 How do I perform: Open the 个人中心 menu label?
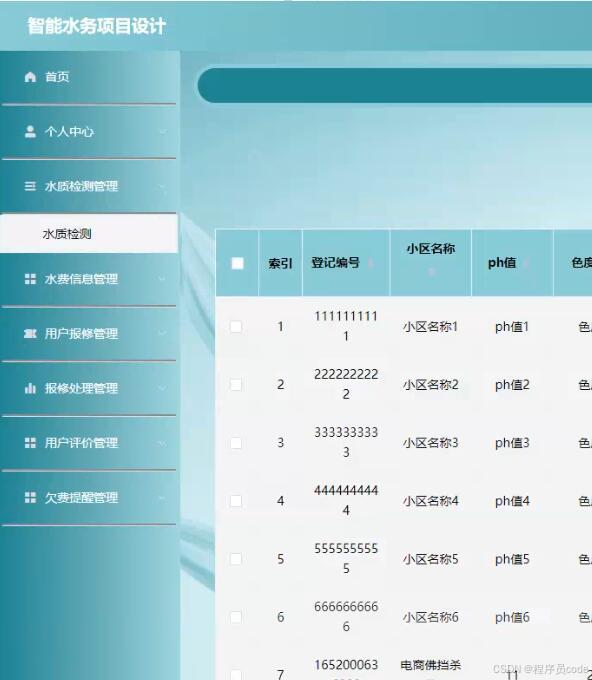pos(69,131)
